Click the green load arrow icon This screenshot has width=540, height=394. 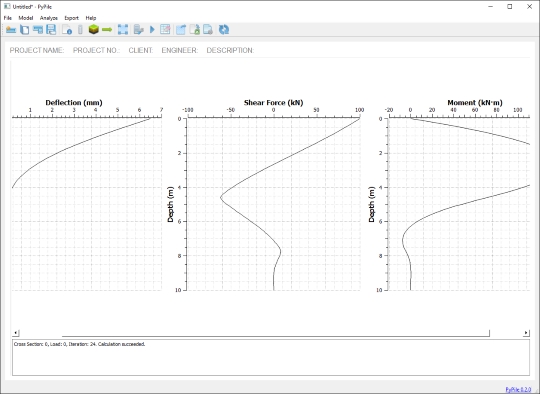coord(107,30)
